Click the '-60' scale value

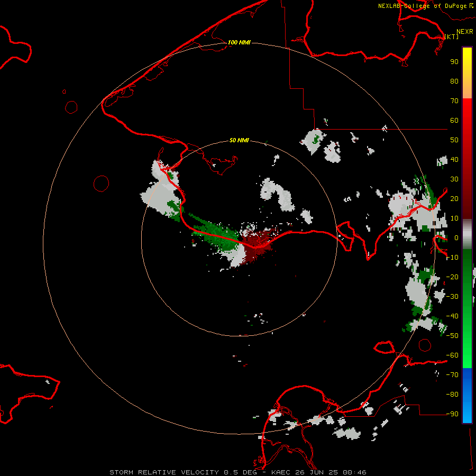452,355
